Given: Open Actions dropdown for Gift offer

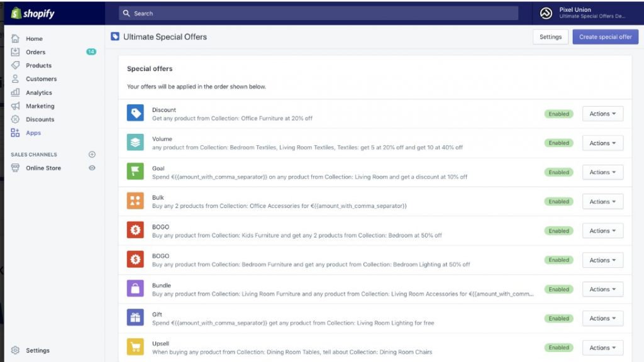Looking at the screenshot, I should click(602, 318).
